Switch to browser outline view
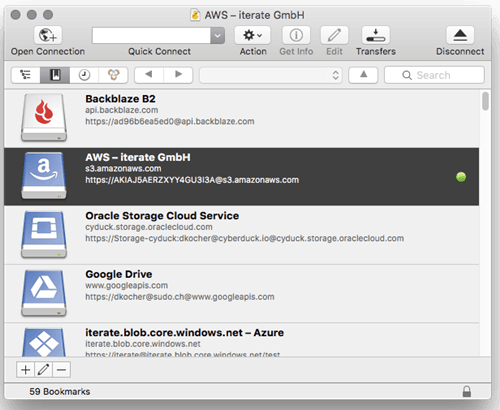The height and width of the screenshot is (410, 500). pyautogui.click(x=26, y=75)
